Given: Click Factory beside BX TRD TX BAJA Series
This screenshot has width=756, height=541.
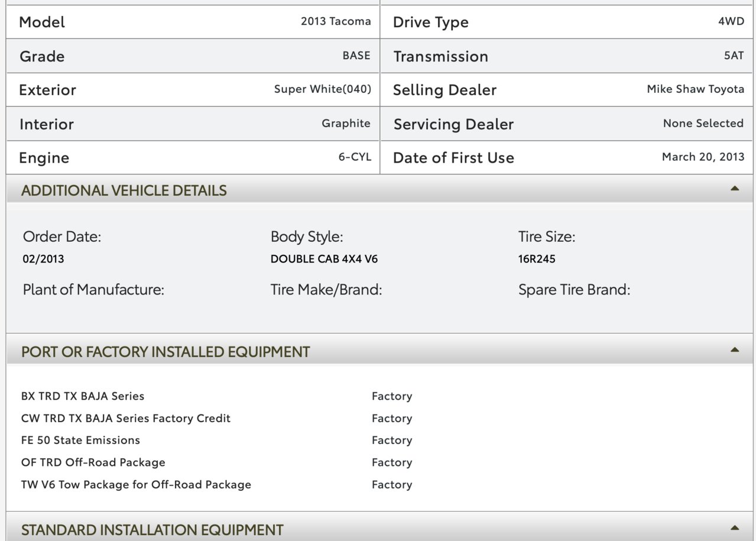Looking at the screenshot, I should point(392,397).
